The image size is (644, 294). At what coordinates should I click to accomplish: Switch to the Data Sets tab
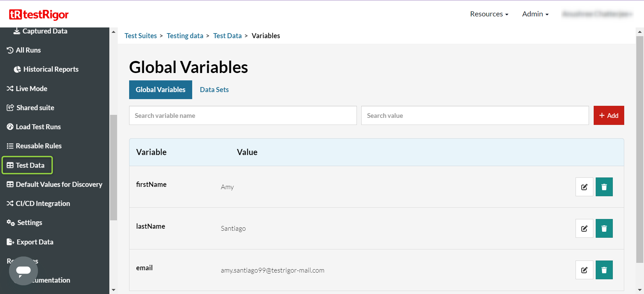point(214,90)
